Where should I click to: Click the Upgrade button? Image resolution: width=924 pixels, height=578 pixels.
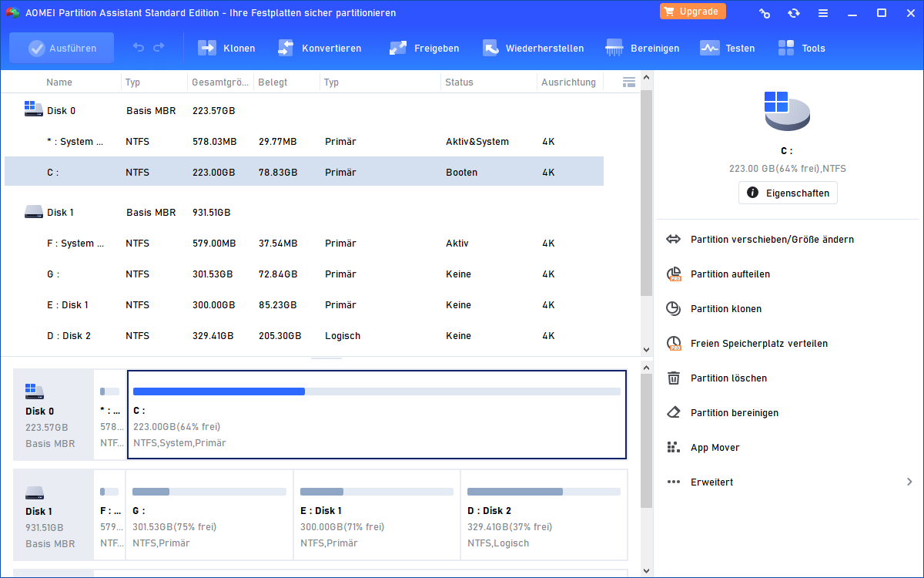click(692, 12)
